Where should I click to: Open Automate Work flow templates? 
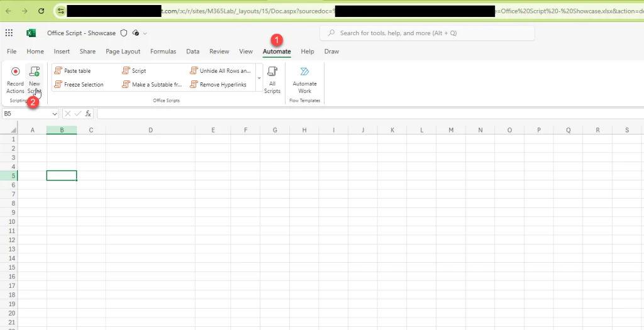(x=305, y=80)
